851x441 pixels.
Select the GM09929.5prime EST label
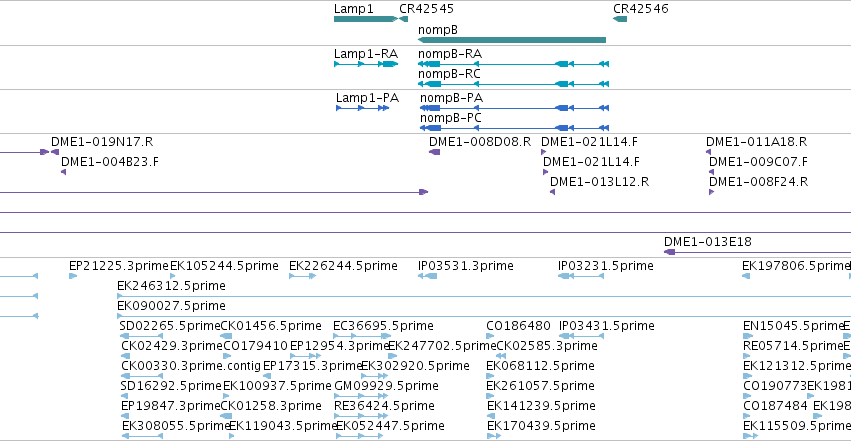tap(386, 386)
